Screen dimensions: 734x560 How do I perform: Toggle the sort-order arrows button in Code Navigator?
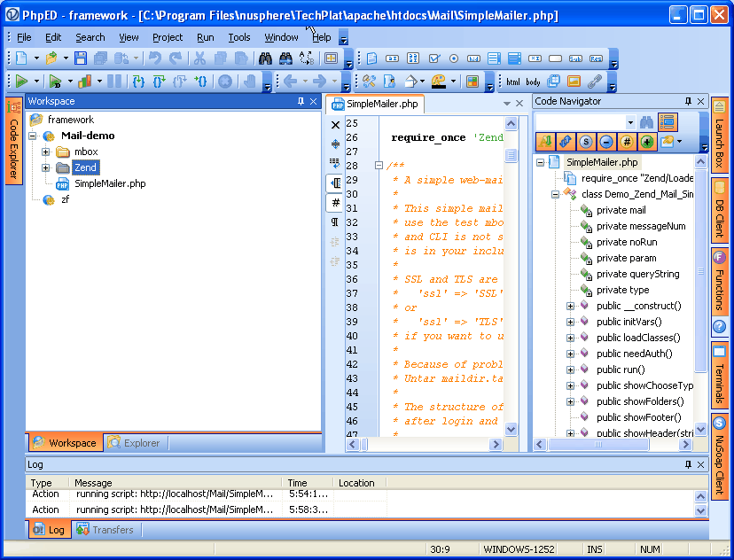pyautogui.click(x=566, y=141)
